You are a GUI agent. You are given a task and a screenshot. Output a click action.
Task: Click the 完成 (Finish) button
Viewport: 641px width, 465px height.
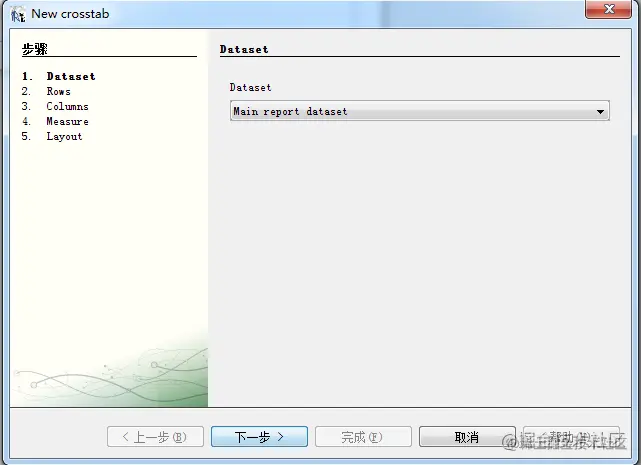click(363, 437)
